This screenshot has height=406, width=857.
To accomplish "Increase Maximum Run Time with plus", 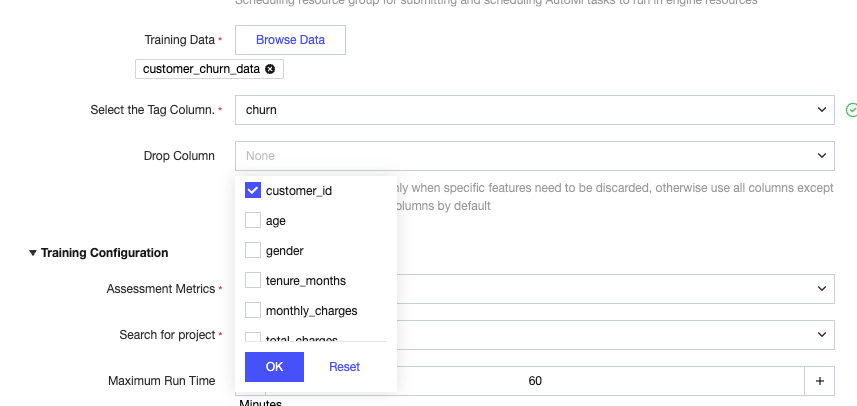I will click(x=819, y=381).
